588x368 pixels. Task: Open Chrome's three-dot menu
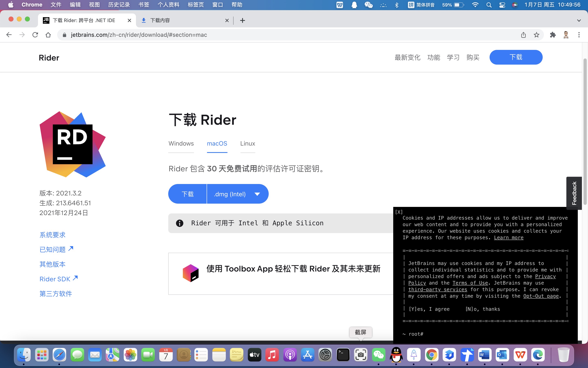[579, 35]
